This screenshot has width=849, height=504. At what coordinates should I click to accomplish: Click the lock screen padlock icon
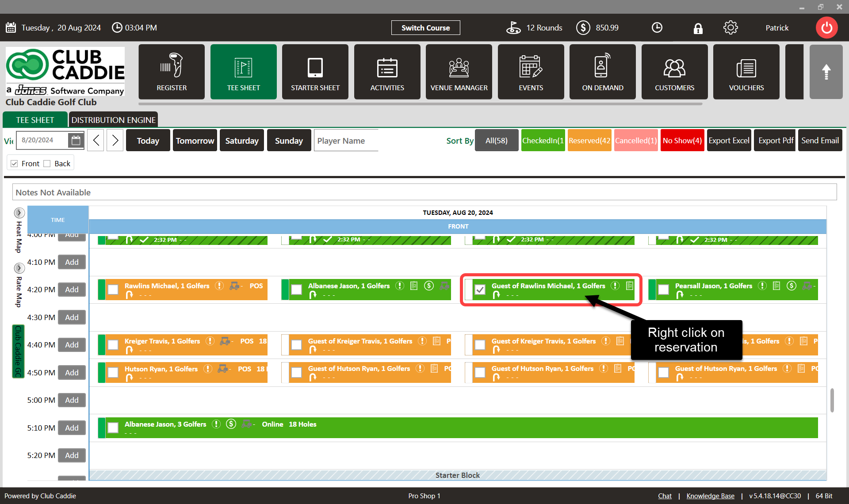[x=698, y=28]
